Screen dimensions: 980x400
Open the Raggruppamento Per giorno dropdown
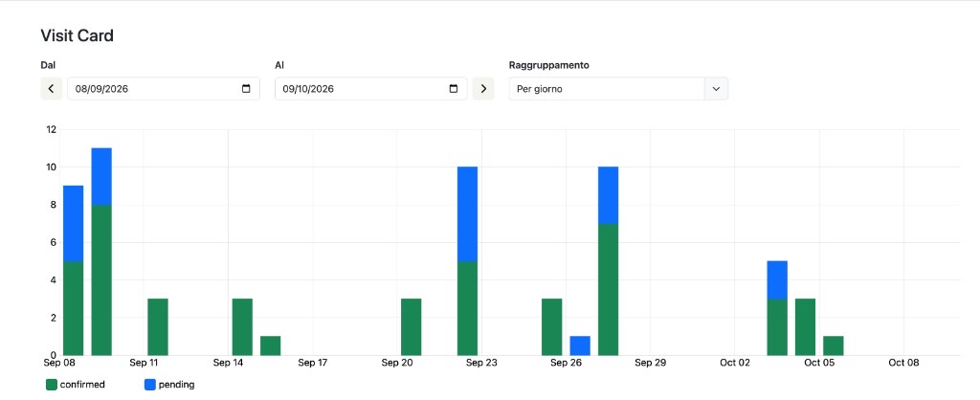(619, 89)
